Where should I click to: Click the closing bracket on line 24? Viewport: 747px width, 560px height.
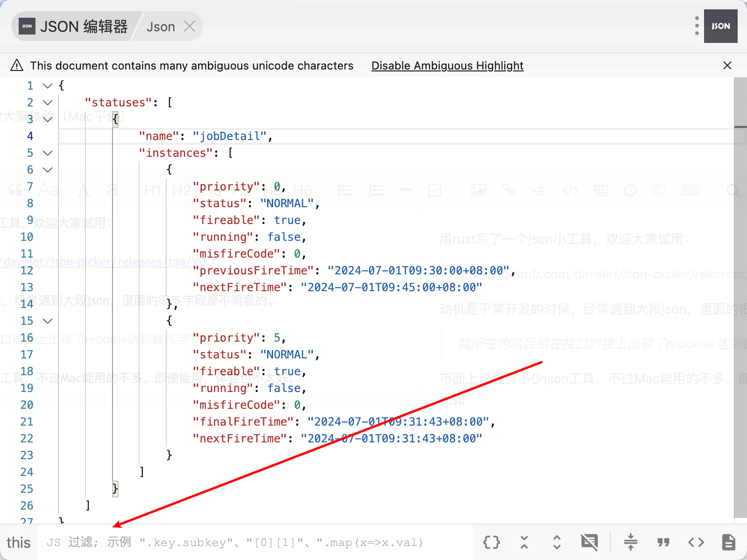(142, 472)
